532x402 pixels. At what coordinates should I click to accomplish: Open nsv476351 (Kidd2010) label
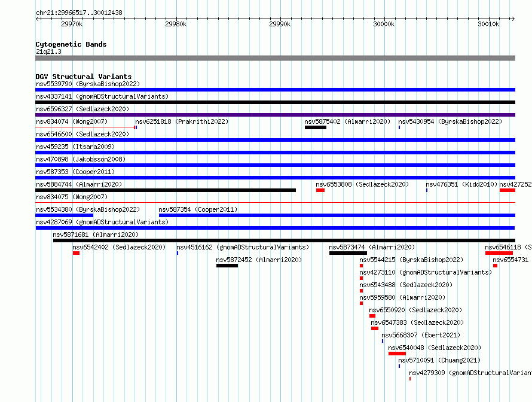(461, 184)
